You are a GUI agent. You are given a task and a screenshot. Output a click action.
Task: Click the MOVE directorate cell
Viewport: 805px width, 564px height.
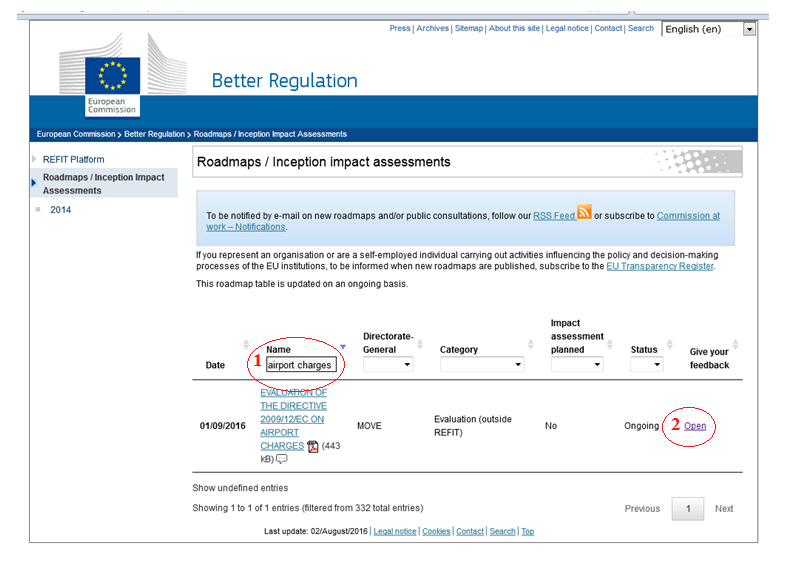[x=369, y=426]
